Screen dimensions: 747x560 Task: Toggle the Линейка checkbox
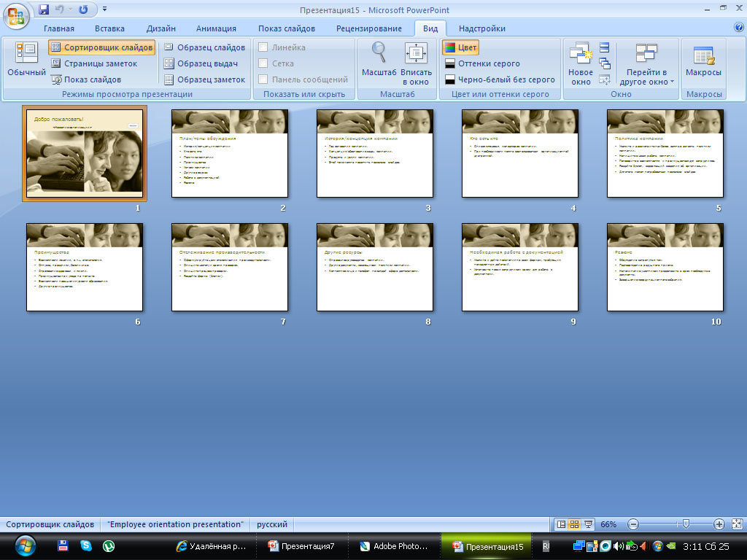pyautogui.click(x=264, y=47)
